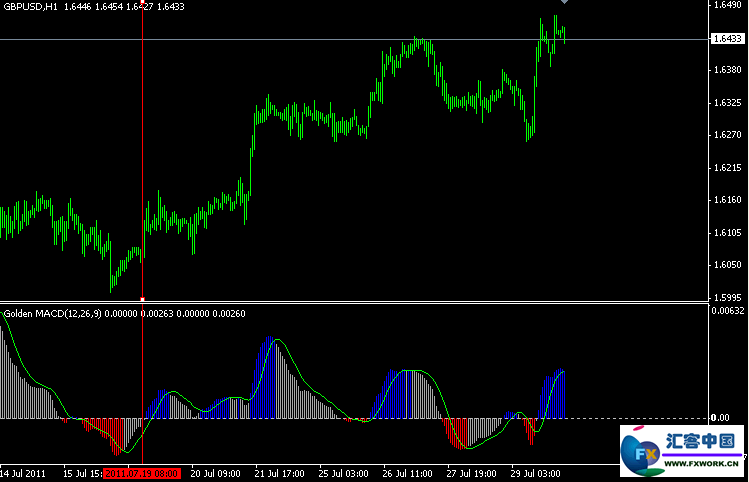Select the red vertical line in the price chart

point(143,150)
